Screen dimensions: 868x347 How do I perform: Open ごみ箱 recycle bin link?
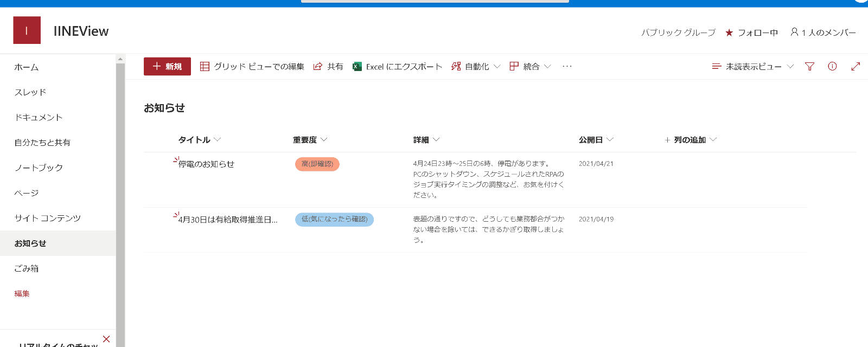point(27,268)
